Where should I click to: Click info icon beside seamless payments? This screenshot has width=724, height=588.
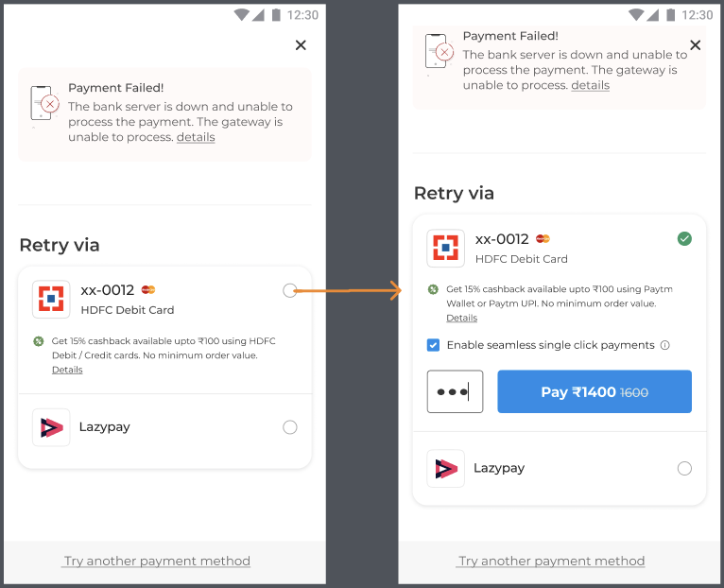coord(664,345)
